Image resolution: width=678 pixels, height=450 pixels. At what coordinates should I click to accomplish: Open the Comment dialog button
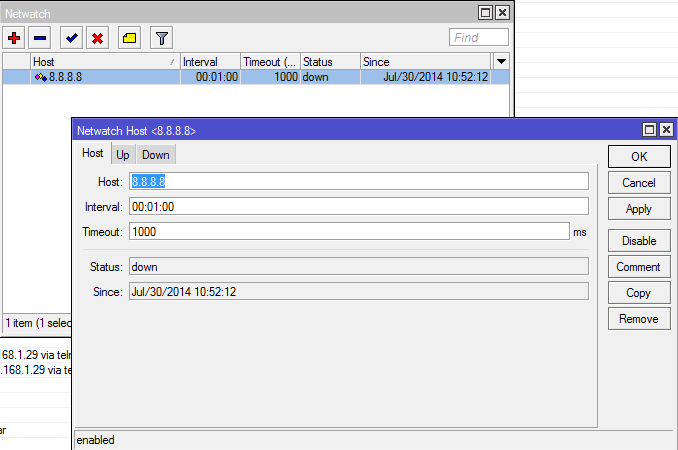click(639, 267)
